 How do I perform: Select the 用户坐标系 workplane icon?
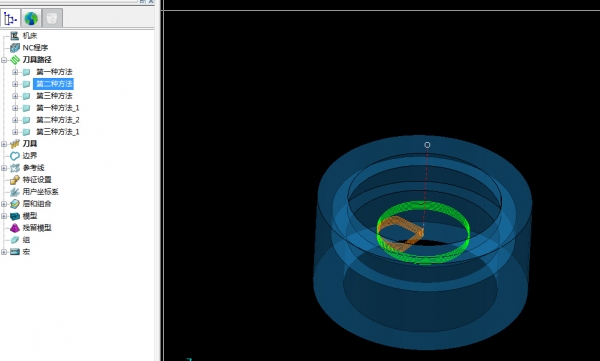pyautogui.click(x=15, y=192)
